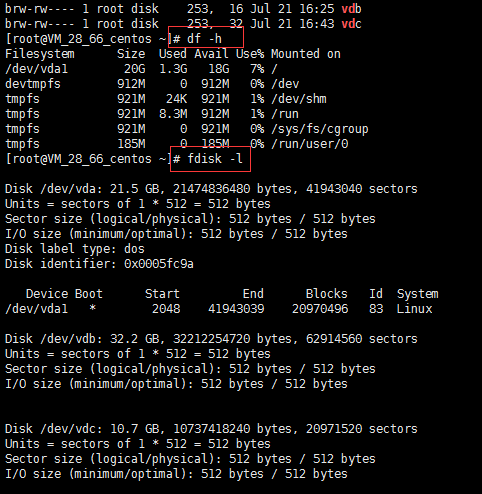Click the Disk label type: dos text
482x494 pixels.
pos(75,249)
